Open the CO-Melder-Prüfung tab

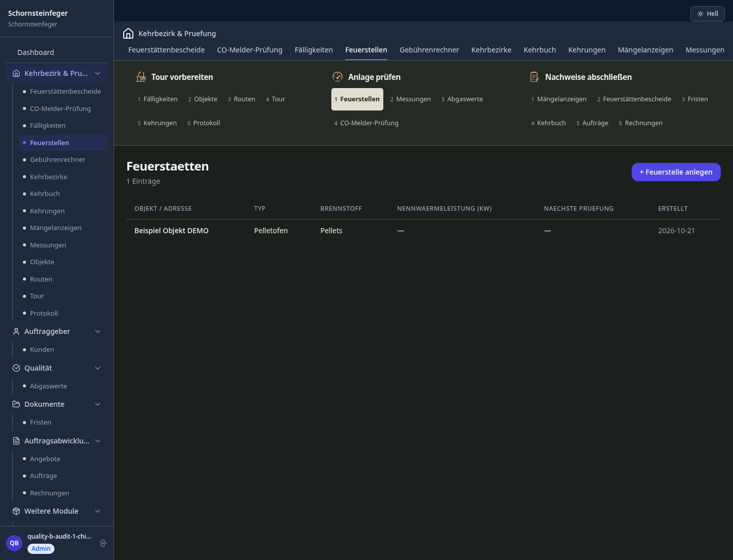(x=249, y=50)
